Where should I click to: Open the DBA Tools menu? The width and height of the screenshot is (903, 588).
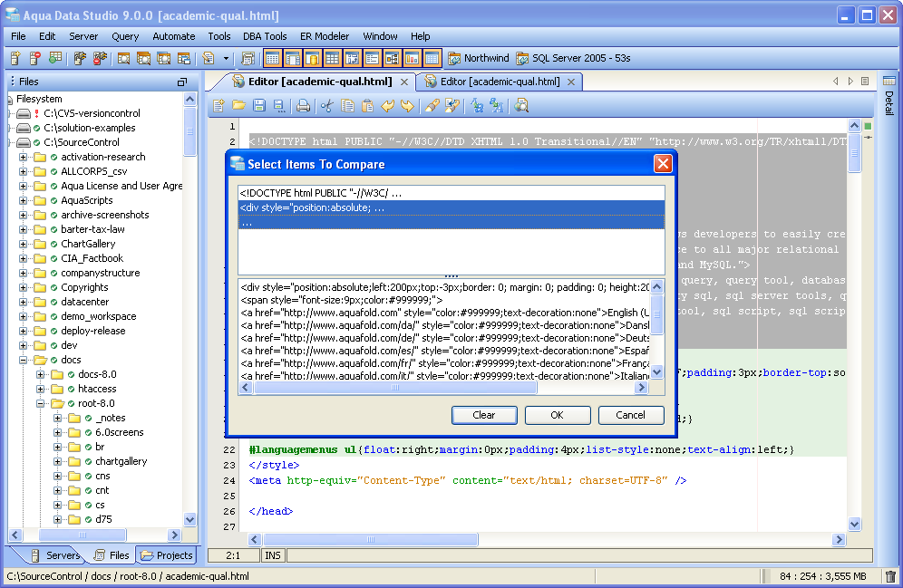tap(265, 36)
